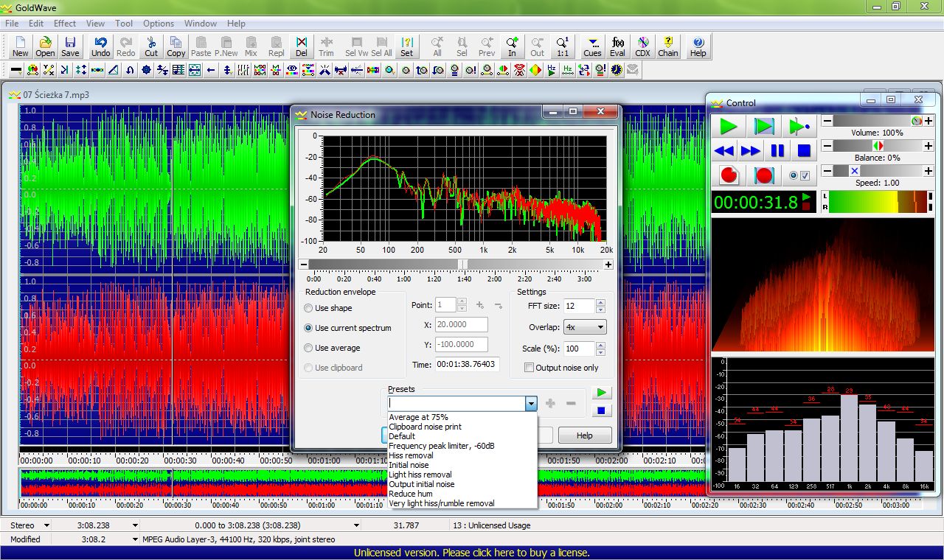This screenshot has width=944, height=560.
Task: Open the Eval expression evaluator icon
Action: point(618,46)
